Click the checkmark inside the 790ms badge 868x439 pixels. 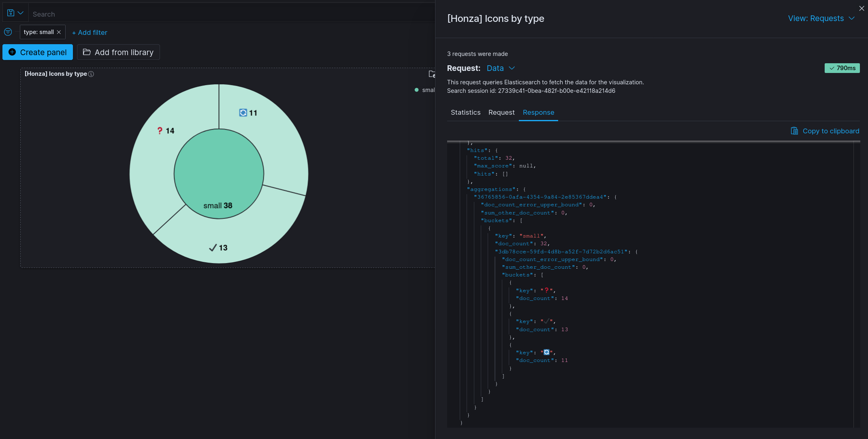832,68
